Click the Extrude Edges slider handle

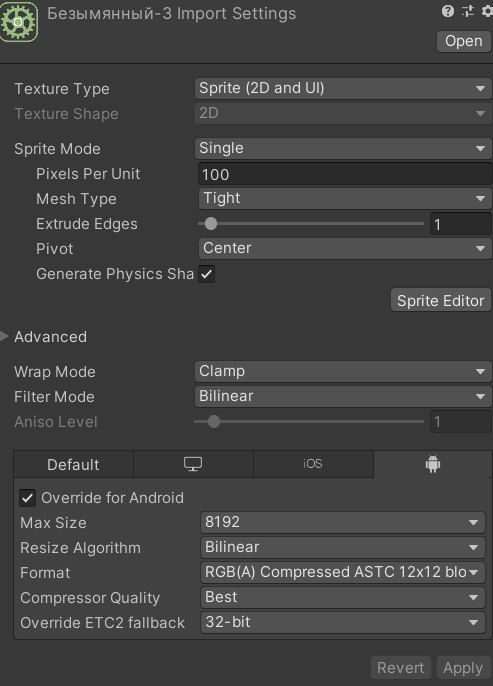coord(211,224)
